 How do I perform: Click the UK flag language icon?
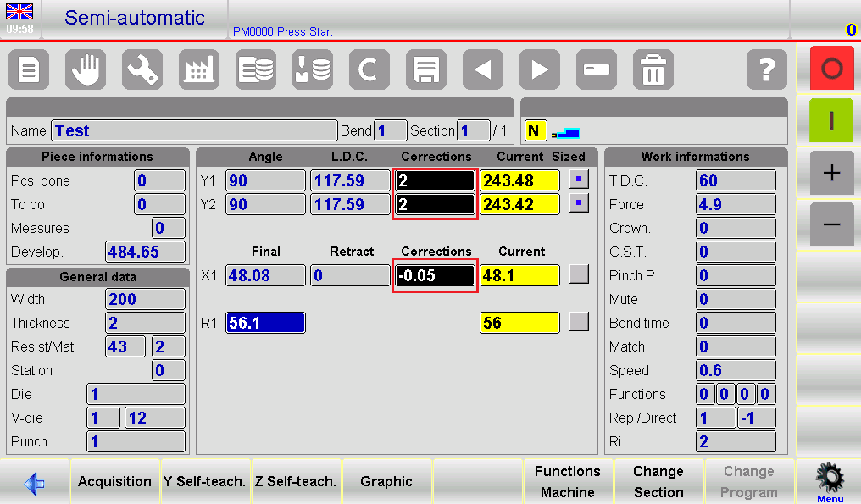(19, 12)
